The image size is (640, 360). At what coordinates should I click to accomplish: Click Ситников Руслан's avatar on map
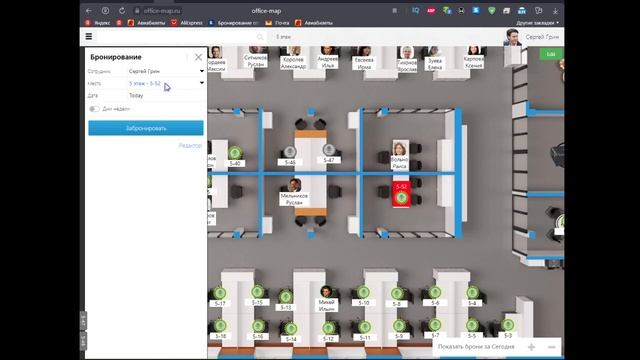pos(256,50)
